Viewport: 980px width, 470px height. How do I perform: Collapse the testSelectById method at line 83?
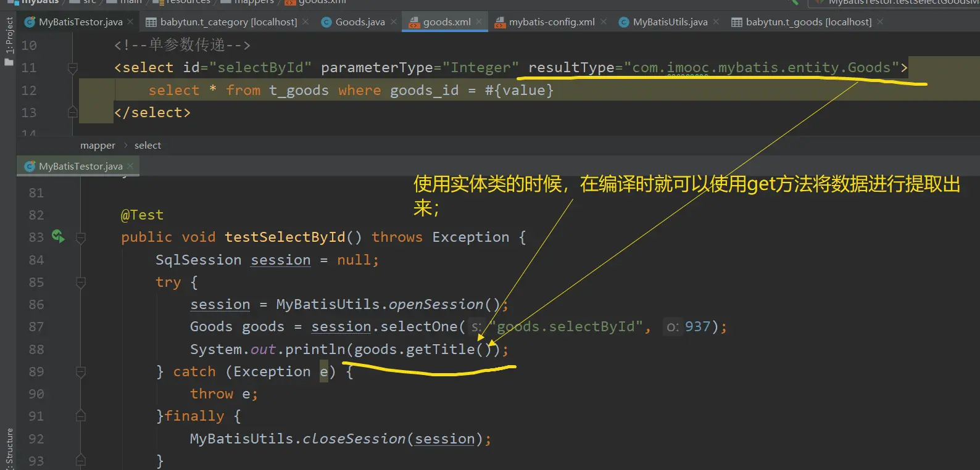[80, 237]
